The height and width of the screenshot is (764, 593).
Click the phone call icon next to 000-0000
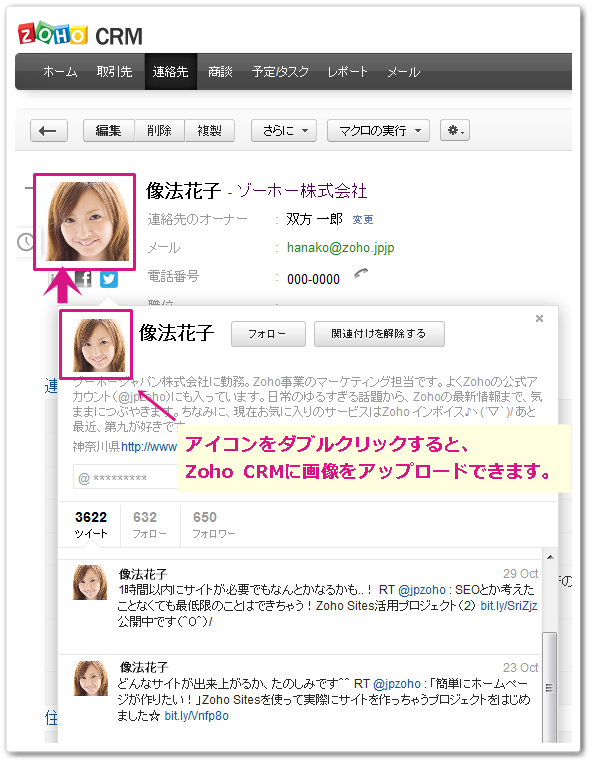click(x=361, y=274)
